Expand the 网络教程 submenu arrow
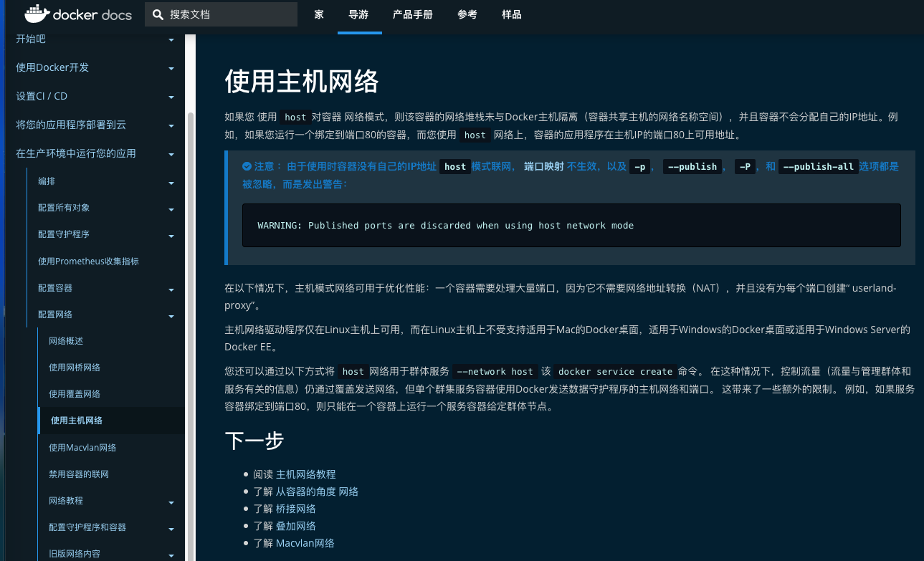This screenshot has height=561, width=924. tap(171, 503)
